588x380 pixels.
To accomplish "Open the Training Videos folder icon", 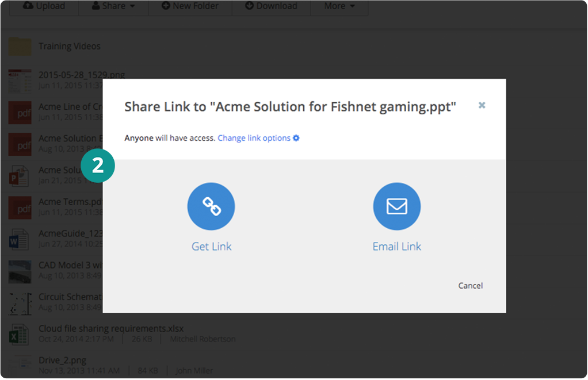I will [x=20, y=47].
